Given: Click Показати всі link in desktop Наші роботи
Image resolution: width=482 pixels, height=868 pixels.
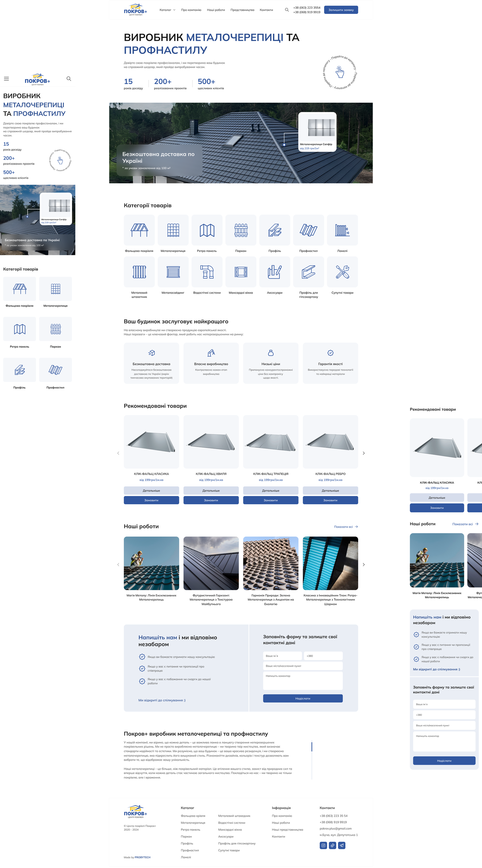Looking at the screenshot, I should [x=346, y=527].
